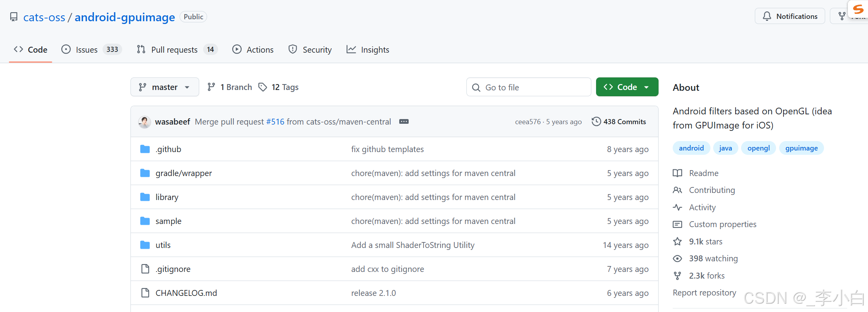Open commit hash ceea576
Image resolution: width=868 pixels, height=312 pixels.
(528, 122)
